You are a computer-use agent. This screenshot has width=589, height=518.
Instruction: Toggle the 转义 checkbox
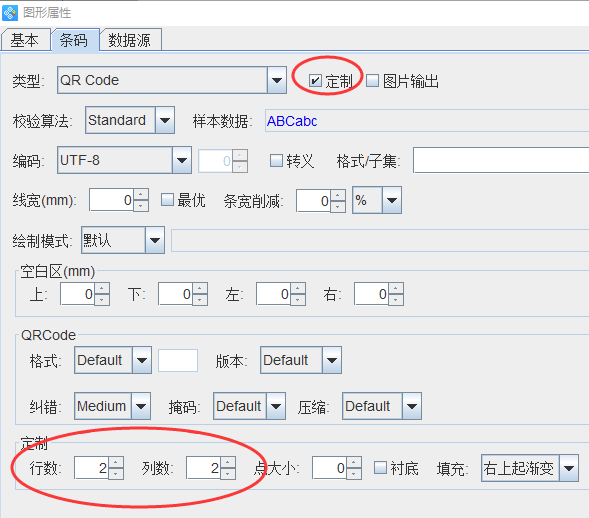click(276, 161)
